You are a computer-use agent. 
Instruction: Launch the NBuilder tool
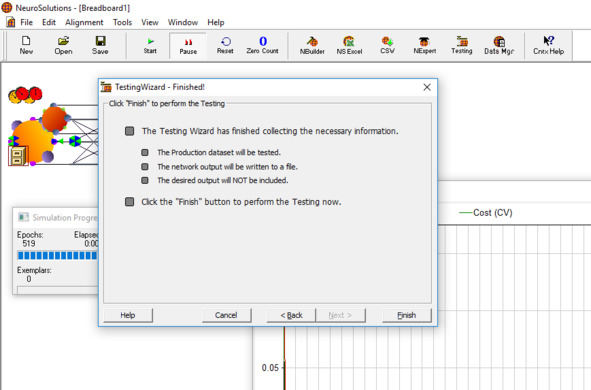[312, 46]
